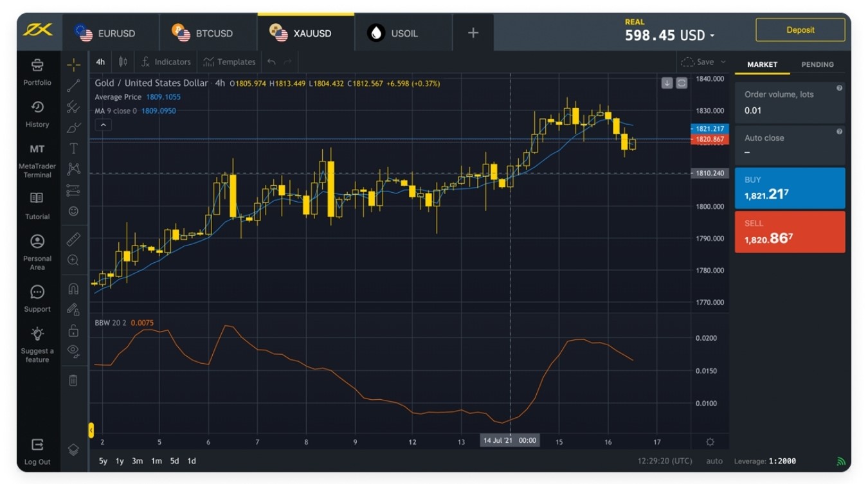Select the trend line drawing tool
The width and height of the screenshot is (868, 484).
tap(73, 86)
